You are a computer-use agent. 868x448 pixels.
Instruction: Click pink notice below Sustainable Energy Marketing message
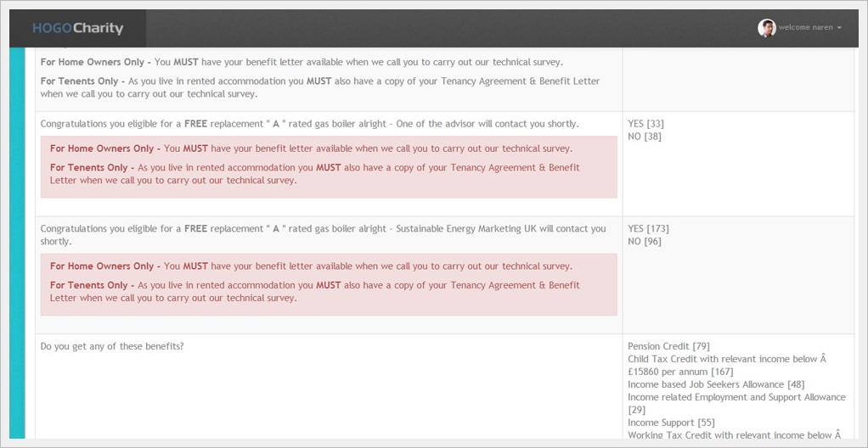(x=329, y=285)
